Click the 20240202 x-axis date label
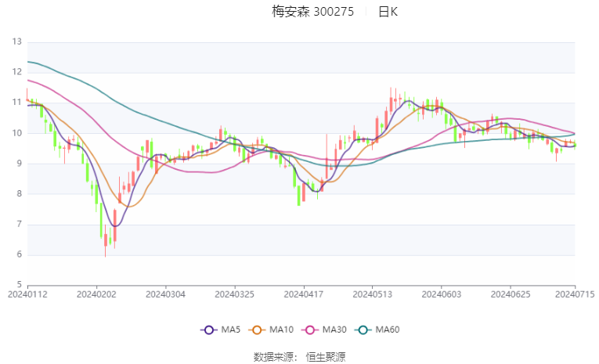 (96, 294)
